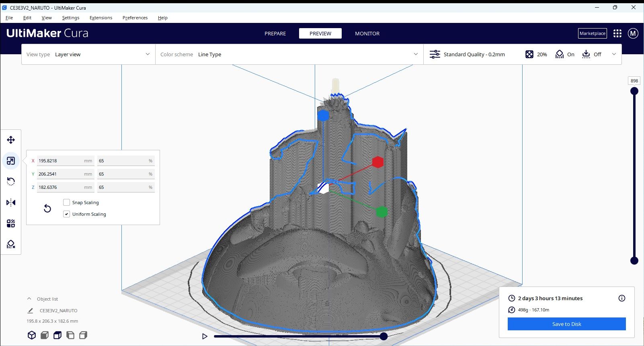This screenshot has width=644, height=346.
Task: Click the print time info icon
Action: coord(622,298)
